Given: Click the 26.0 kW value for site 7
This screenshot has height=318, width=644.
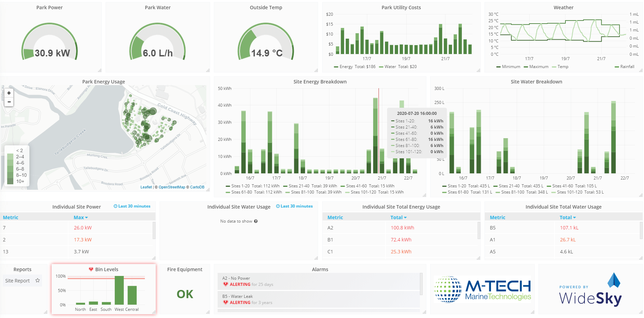Looking at the screenshot, I should tap(83, 228).
